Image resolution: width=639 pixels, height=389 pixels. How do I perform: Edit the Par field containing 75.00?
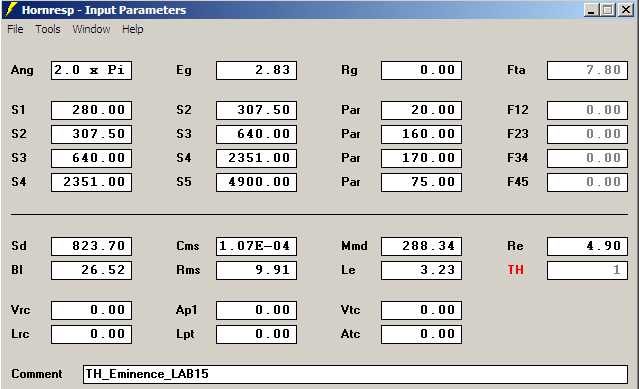click(421, 182)
